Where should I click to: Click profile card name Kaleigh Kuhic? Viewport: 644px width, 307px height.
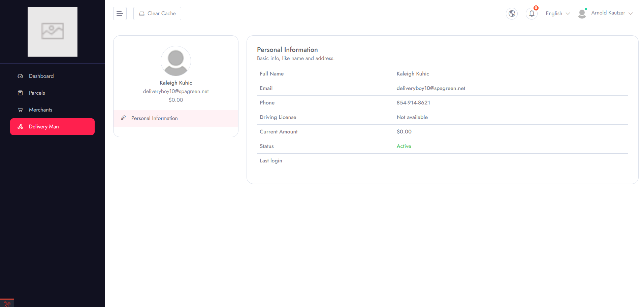click(x=176, y=83)
